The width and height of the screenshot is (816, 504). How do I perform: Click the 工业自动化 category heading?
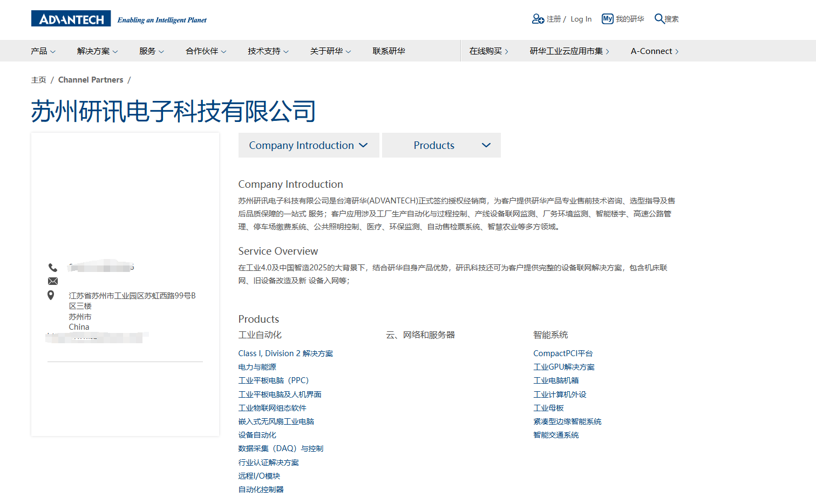point(260,335)
